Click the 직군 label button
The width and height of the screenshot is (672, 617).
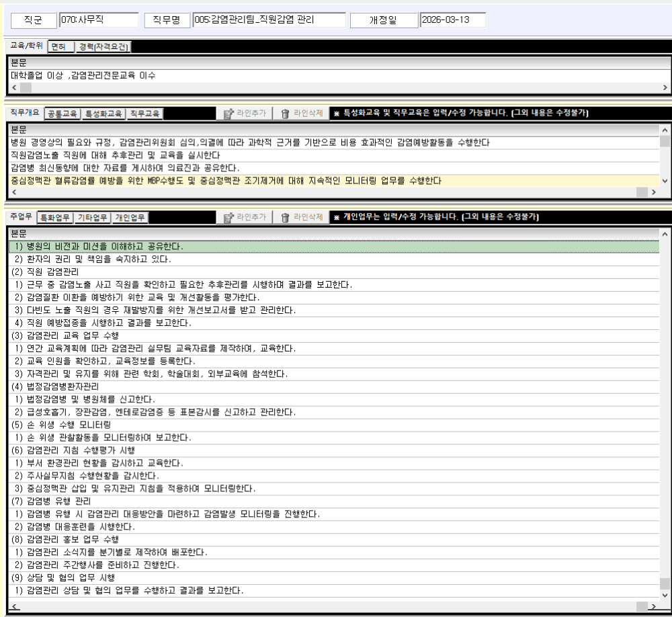click(x=34, y=20)
